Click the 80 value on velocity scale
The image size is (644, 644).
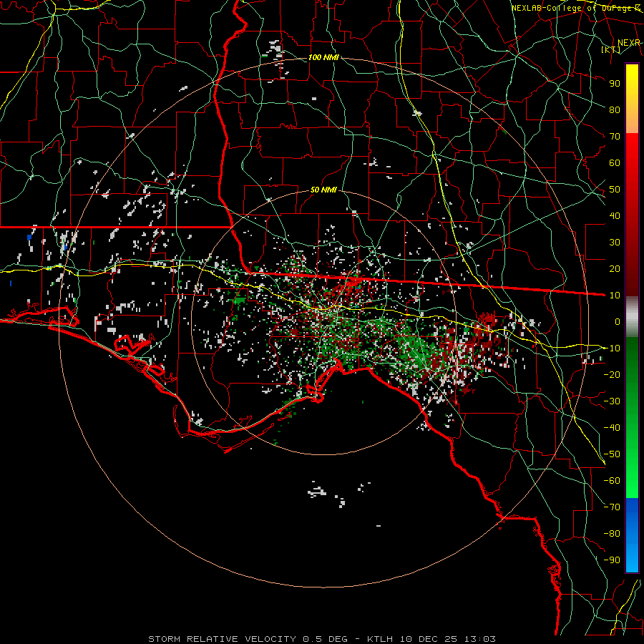click(x=615, y=109)
